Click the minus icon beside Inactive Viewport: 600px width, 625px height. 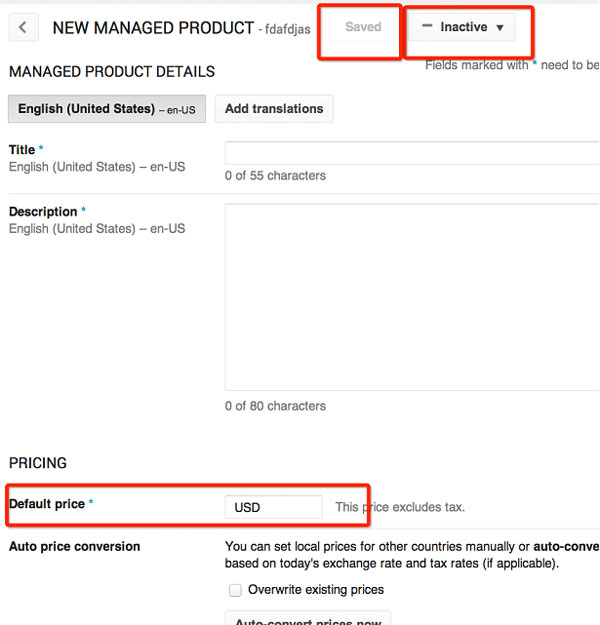427,27
